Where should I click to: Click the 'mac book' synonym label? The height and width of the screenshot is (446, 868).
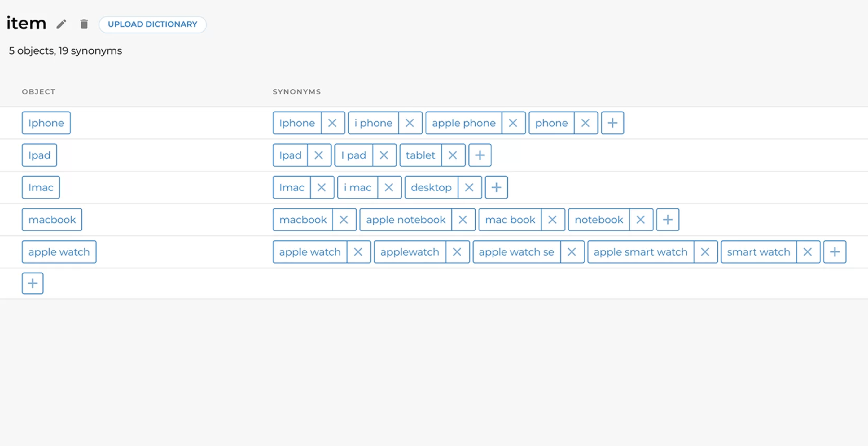click(x=510, y=220)
